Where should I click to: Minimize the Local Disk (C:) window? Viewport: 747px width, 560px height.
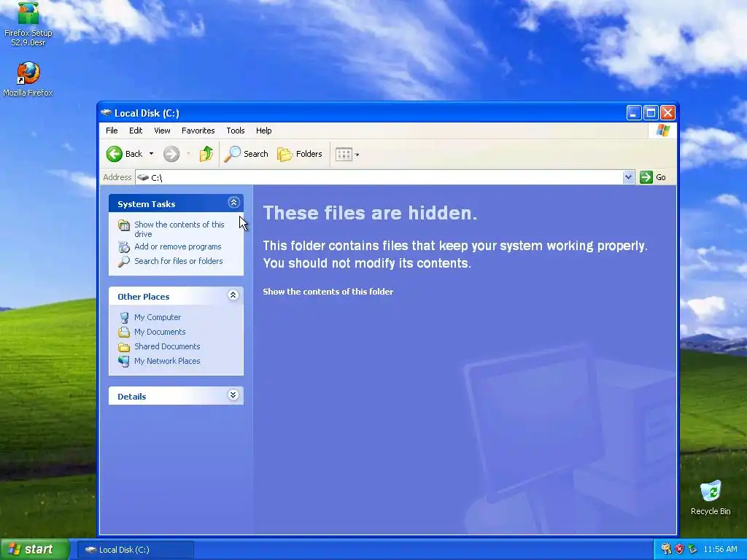point(634,113)
